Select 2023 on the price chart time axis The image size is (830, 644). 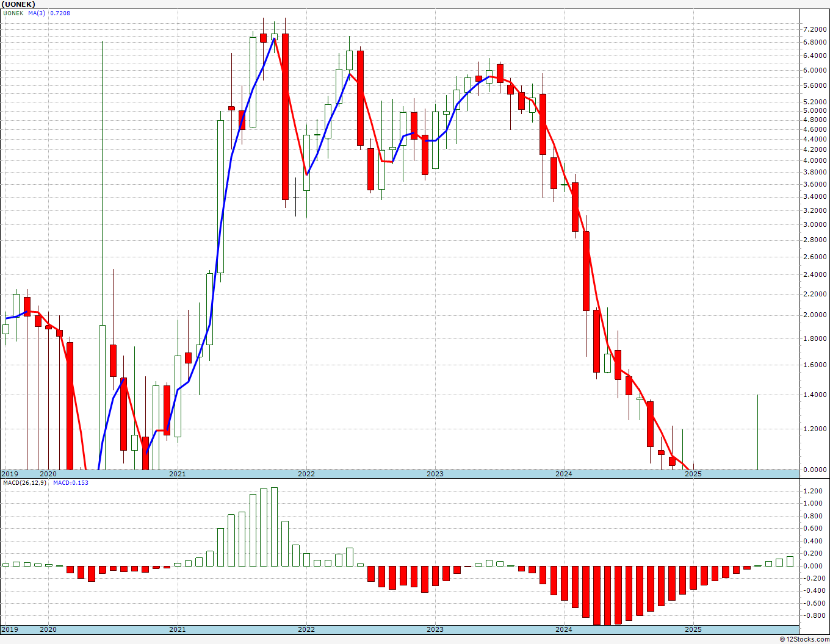[x=435, y=474]
